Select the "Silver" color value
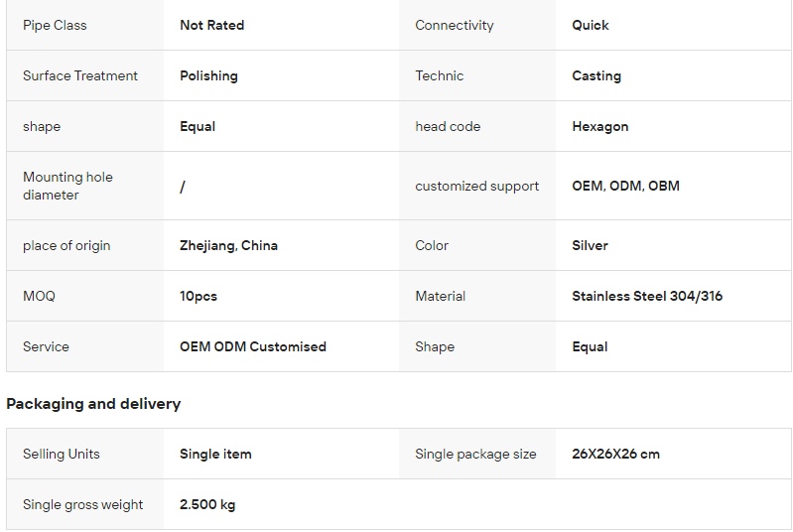The image size is (793, 532). [590, 245]
